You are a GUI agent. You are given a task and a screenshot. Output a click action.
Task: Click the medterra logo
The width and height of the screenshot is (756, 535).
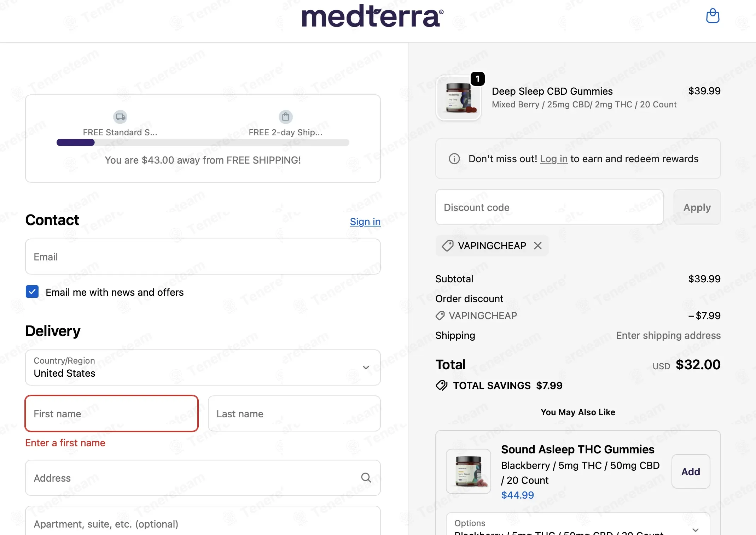[373, 16]
